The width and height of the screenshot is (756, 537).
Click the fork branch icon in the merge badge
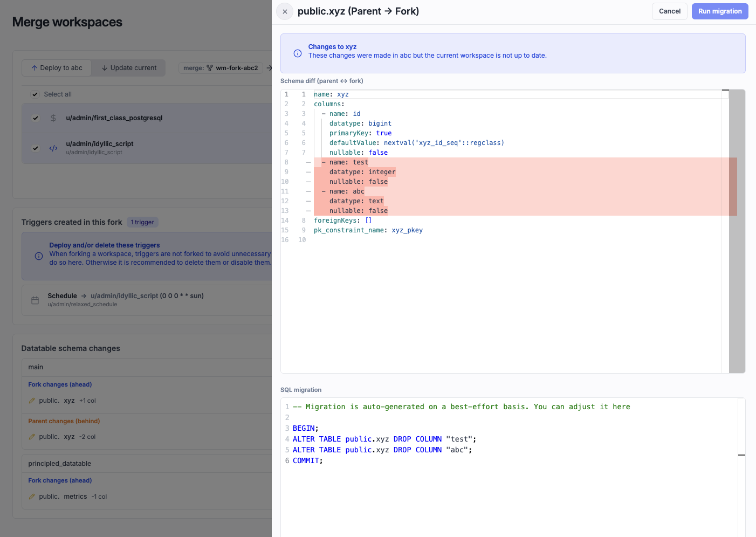click(210, 67)
